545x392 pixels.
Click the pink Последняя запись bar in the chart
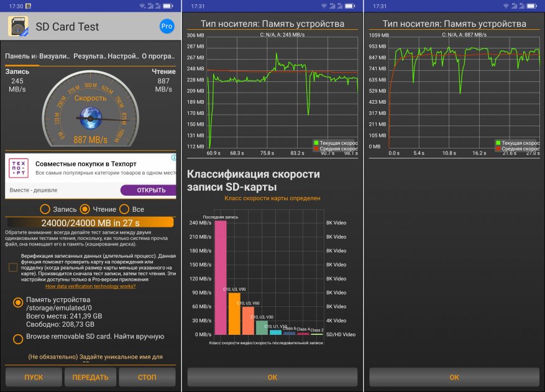221,277
